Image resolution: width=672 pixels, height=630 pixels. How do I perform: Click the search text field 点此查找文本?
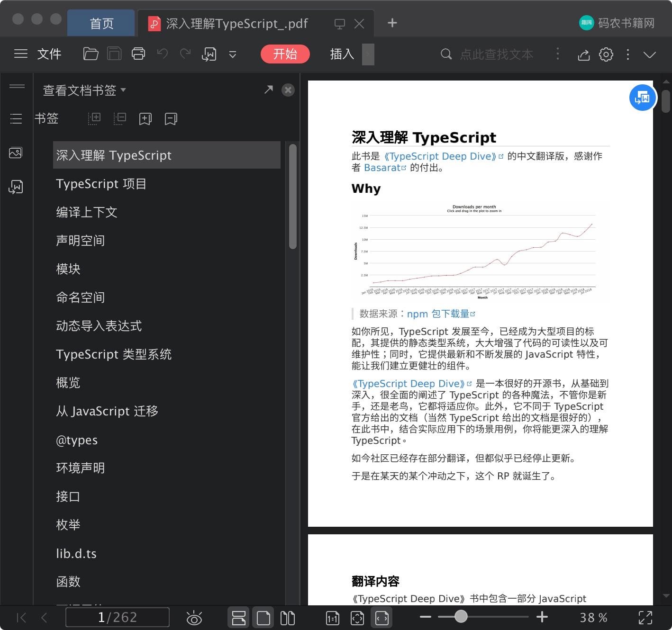496,54
